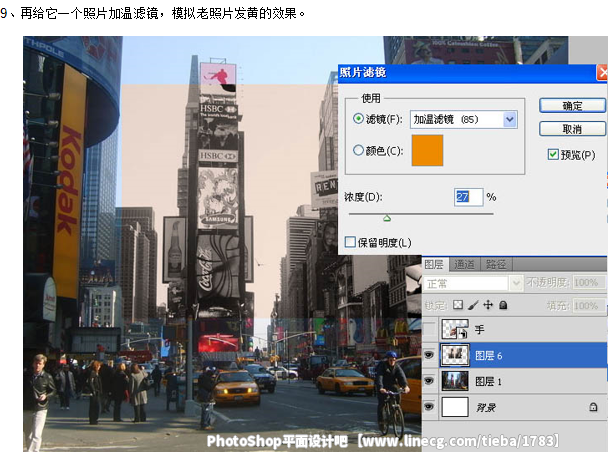Hide 图层 6 with eye icon
615x460 pixels.
[429, 355]
